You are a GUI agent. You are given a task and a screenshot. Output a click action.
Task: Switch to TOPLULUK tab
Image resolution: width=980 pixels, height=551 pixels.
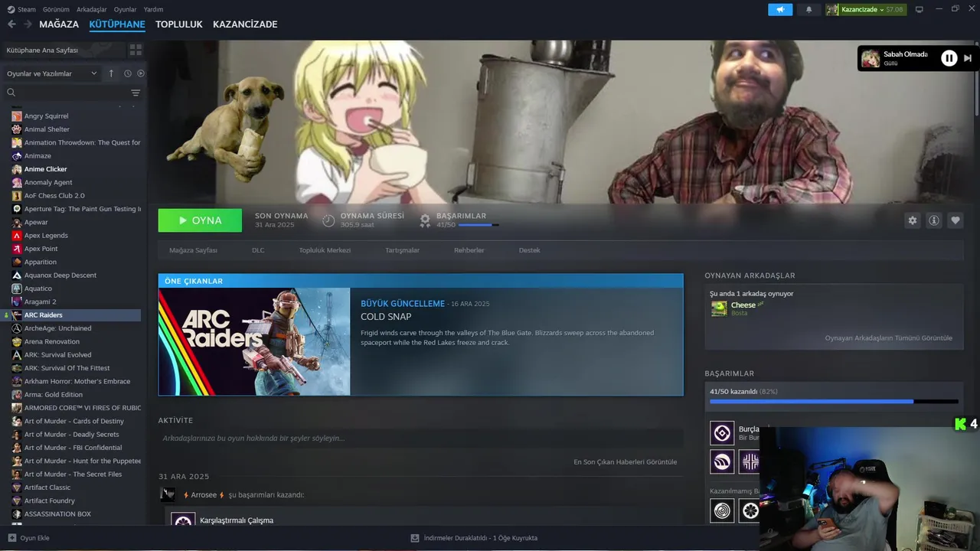(x=178, y=24)
